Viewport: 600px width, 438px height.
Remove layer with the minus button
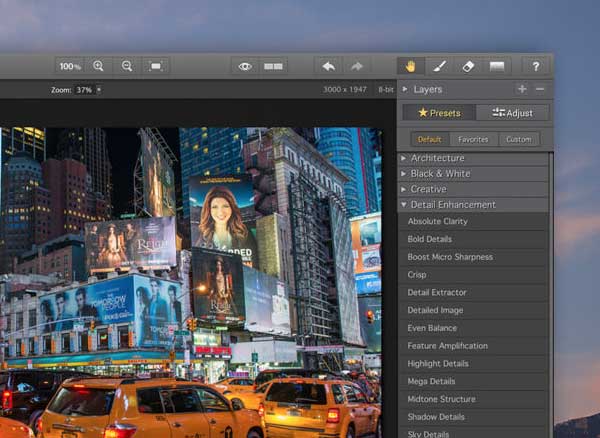(x=540, y=89)
